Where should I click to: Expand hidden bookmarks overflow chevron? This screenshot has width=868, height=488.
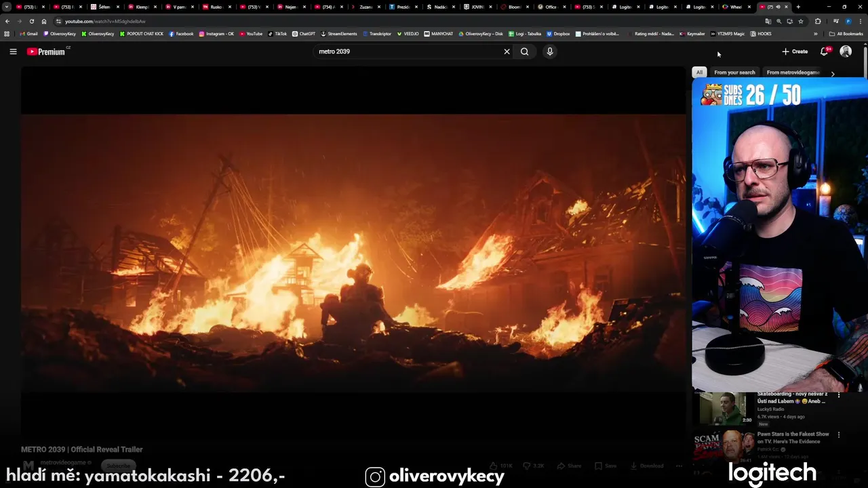(816, 34)
